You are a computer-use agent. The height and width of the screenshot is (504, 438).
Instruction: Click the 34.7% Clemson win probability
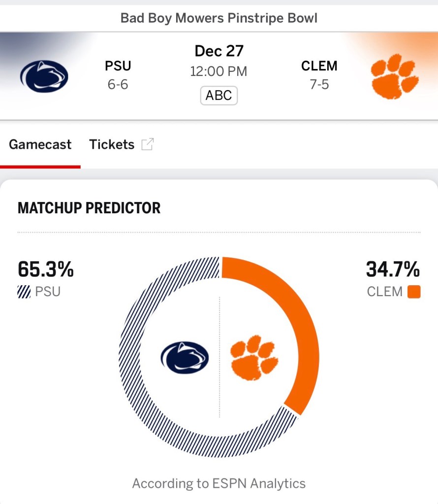point(393,269)
